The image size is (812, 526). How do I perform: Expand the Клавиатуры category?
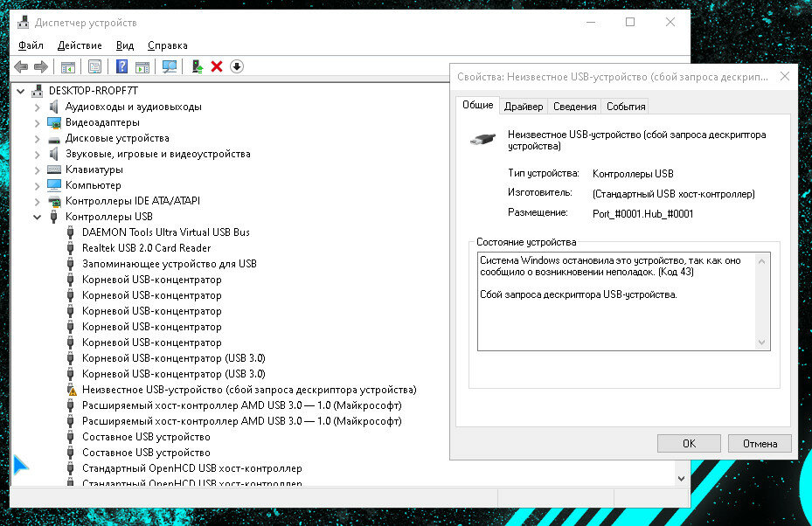click(38, 170)
